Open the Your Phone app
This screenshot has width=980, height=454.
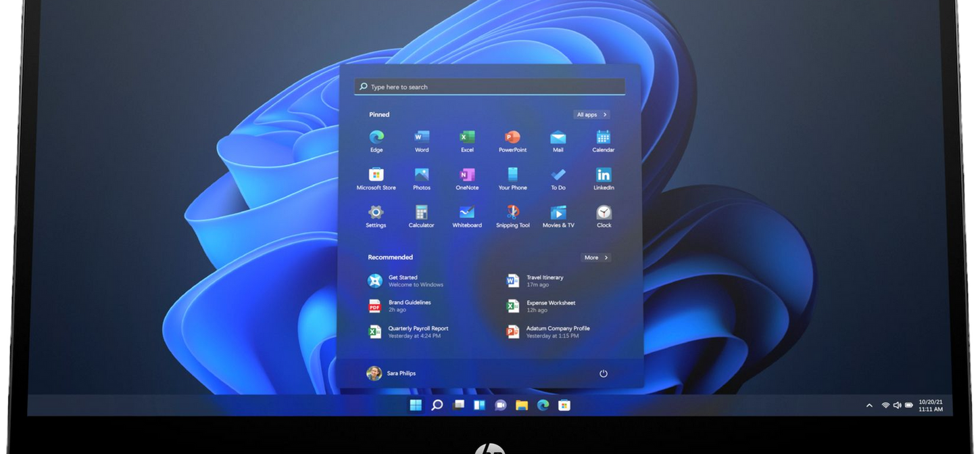(512, 179)
